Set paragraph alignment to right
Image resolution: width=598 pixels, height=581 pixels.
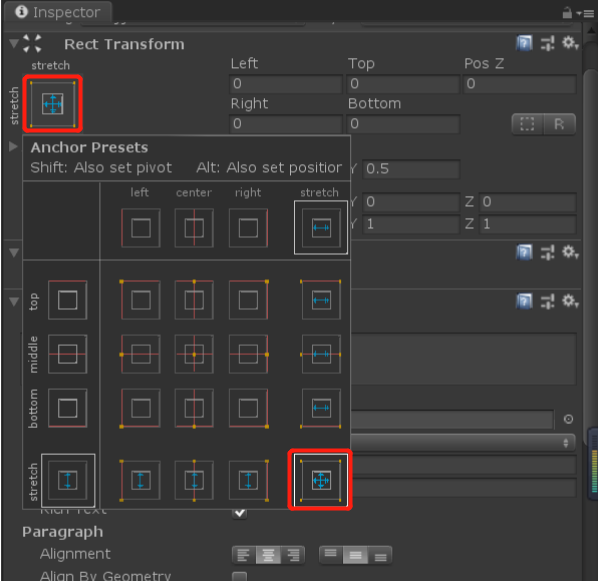coord(293,555)
